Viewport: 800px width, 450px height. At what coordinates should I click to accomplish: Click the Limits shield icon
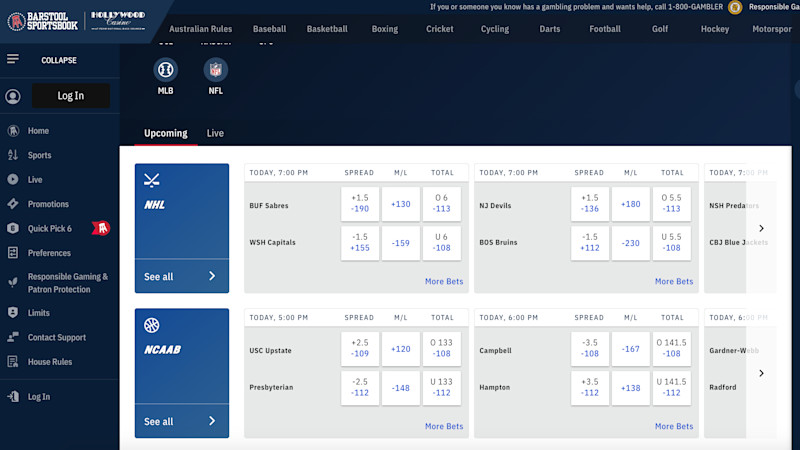pyautogui.click(x=13, y=313)
